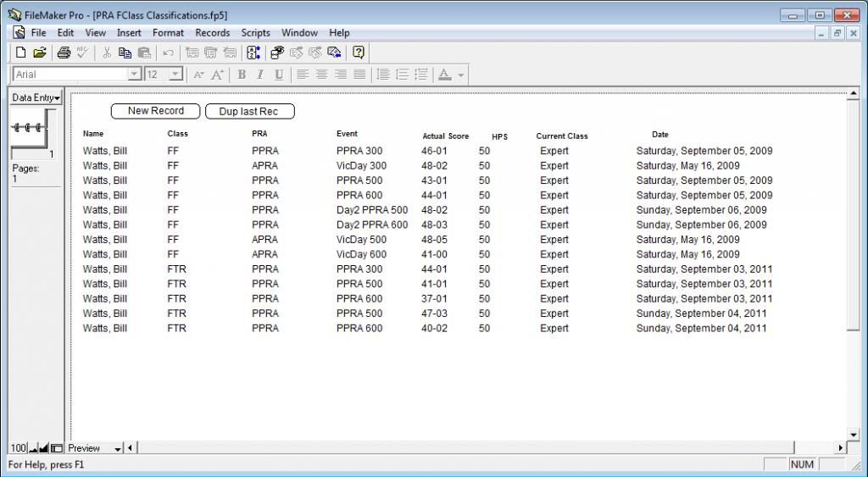
Task: Toggle the status area control icon
Action: coord(57,448)
